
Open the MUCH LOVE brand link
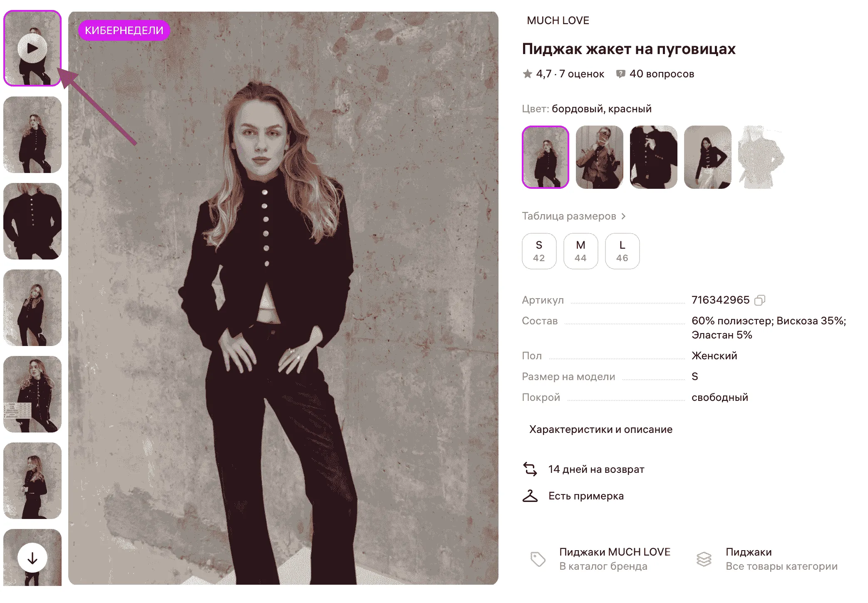click(558, 20)
